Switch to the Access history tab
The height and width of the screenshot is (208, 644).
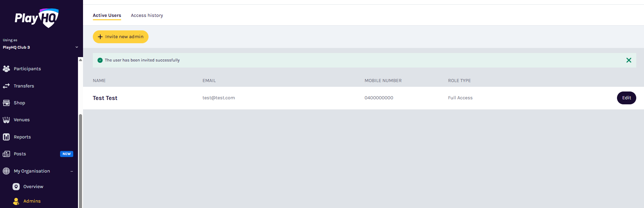(x=147, y=16)
